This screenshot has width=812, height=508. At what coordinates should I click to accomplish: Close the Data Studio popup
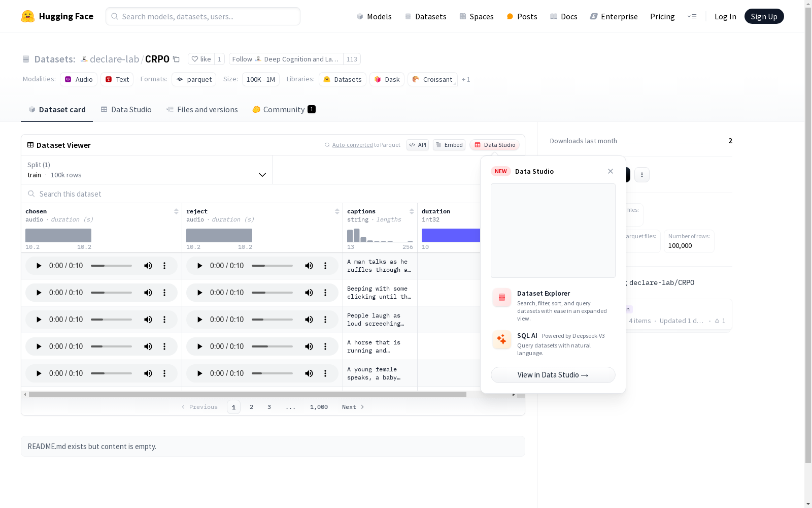[611, 171]
